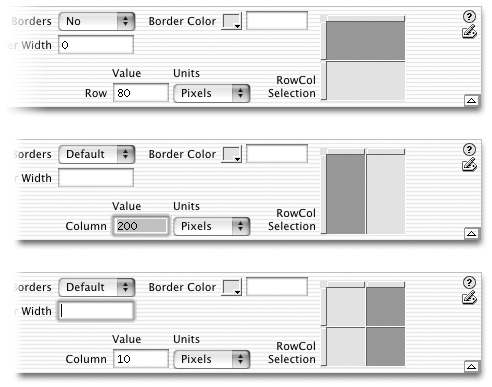Open the Borders dropdown set to No
The height and width of the screenshot is (387, 492).
click(97, 21)
